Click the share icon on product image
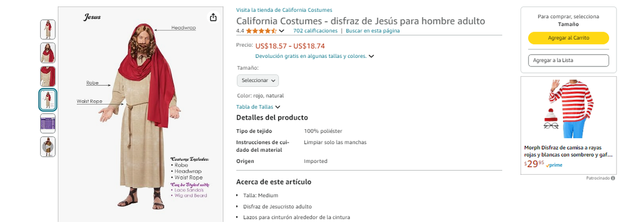 tap(213, 17)
